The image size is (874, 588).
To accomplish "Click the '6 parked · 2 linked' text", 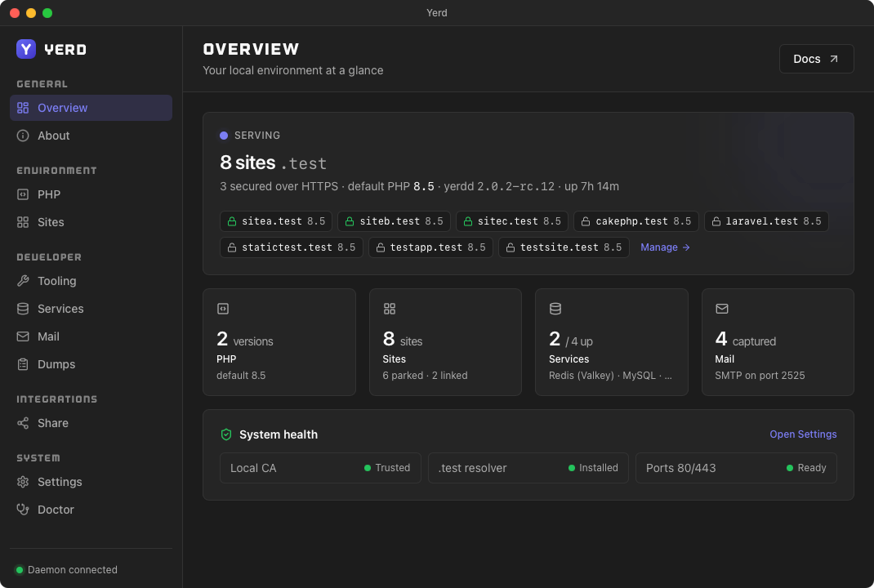I will tap(426, 376).
